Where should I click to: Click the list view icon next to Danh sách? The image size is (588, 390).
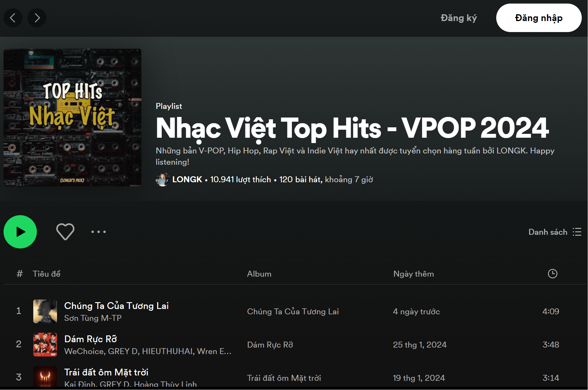[577, 232]
